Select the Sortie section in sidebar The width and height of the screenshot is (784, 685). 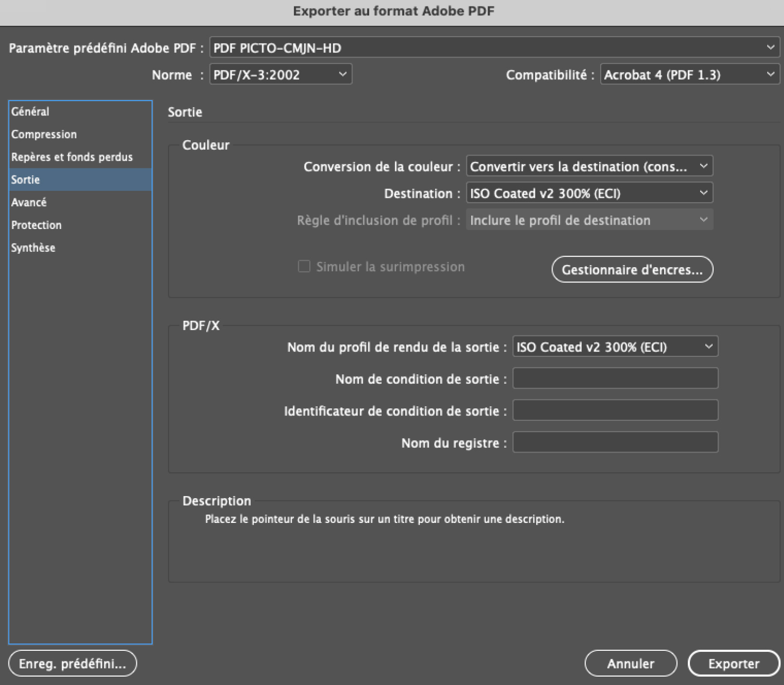pyautogui.click(x=26, y=180)
